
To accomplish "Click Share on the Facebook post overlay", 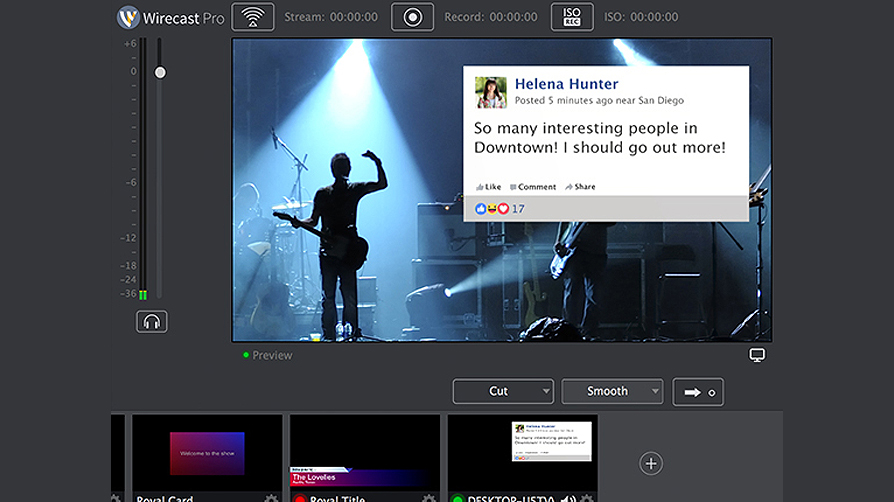I will coord(580,187).
